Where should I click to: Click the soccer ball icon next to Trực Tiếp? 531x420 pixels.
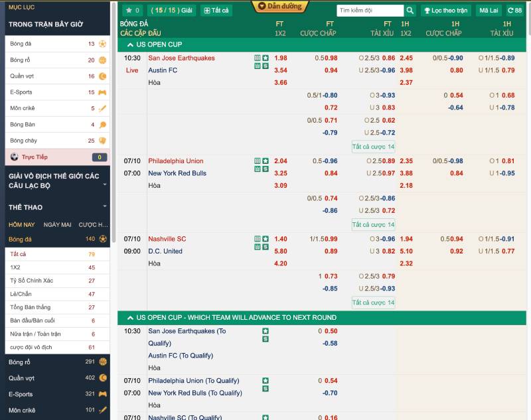point(14,157)
